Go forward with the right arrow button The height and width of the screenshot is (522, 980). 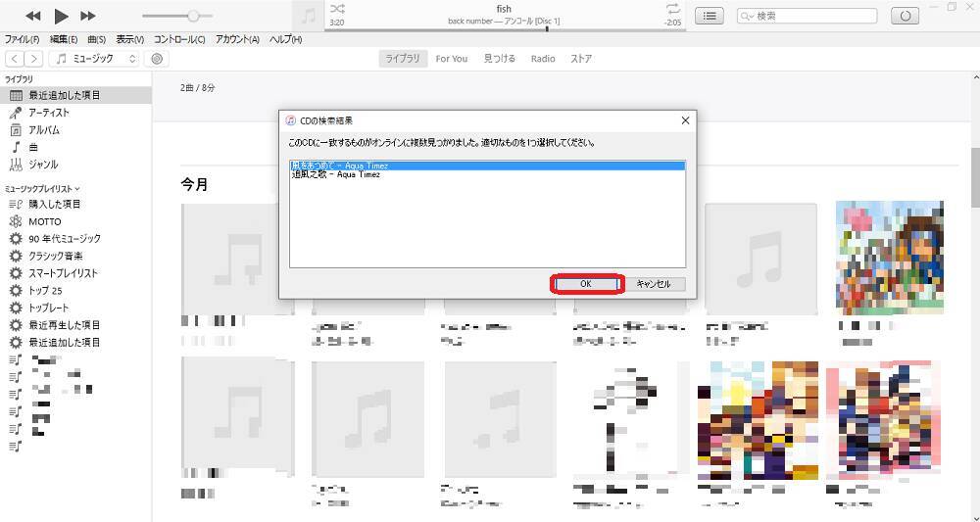click(33, 59)
